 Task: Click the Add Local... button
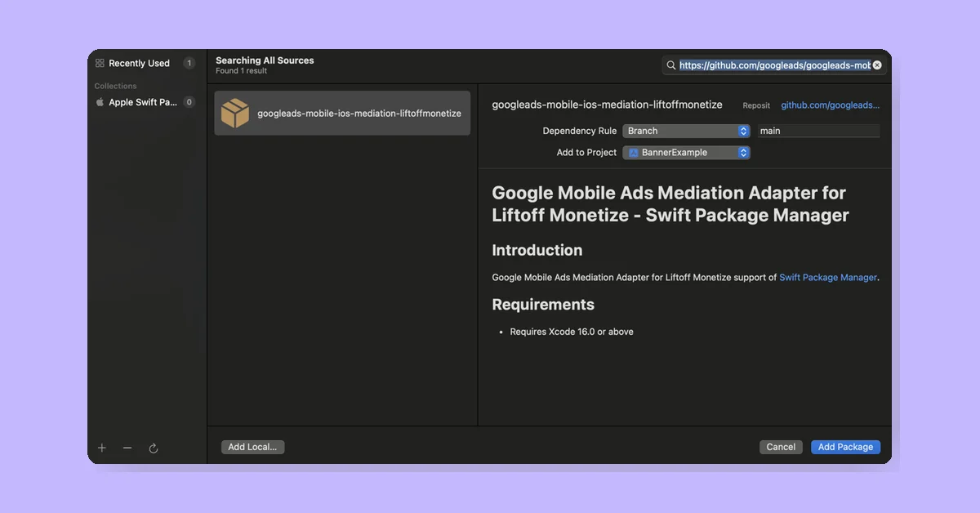coord(252,447)
